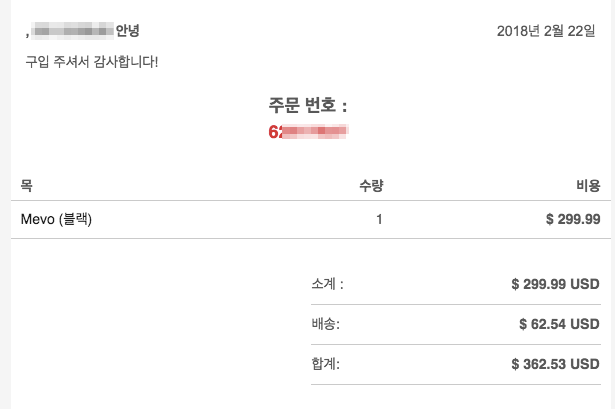Select the 비용 column header
615x409 pixels.
(588, 185)
